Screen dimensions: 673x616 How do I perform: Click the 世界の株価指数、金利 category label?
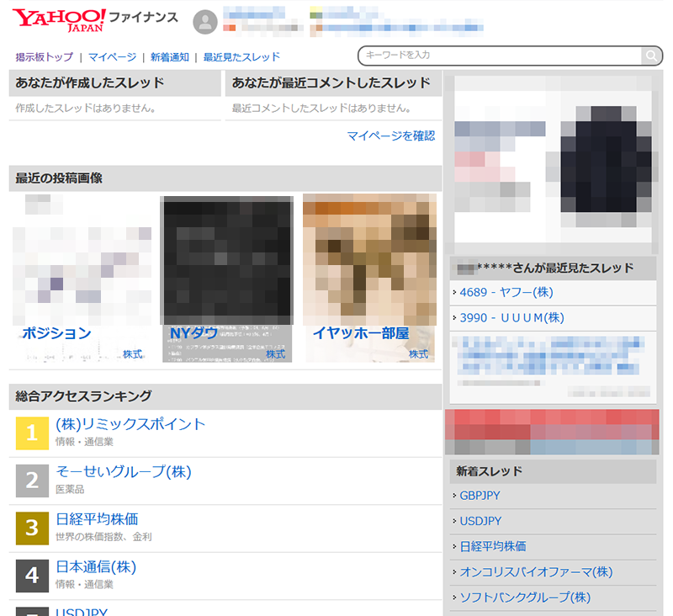click(x=103, y=537)
